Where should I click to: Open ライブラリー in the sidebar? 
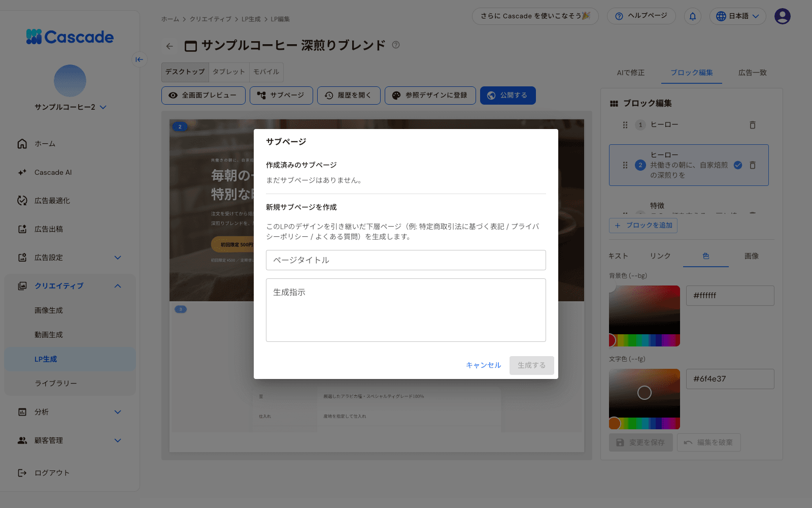(x=70, y=384)
